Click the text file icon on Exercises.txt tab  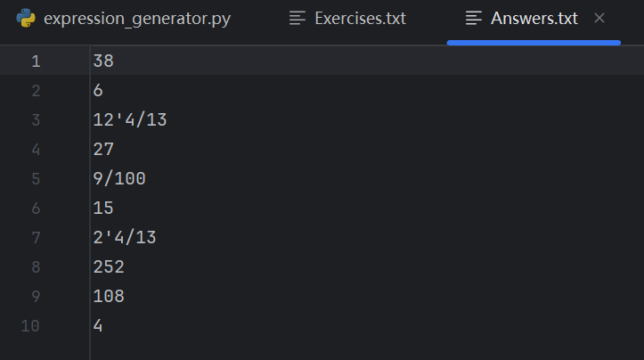pos(298,18)
